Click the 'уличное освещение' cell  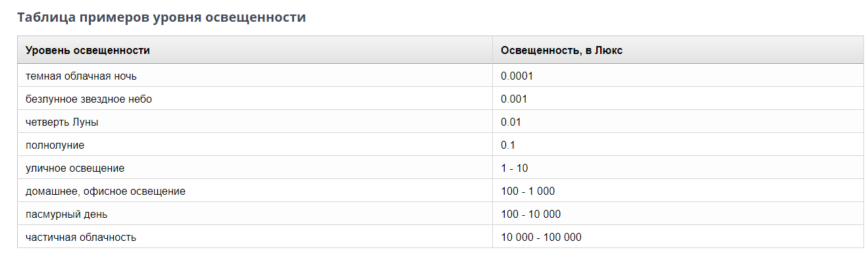coord(255,168)
